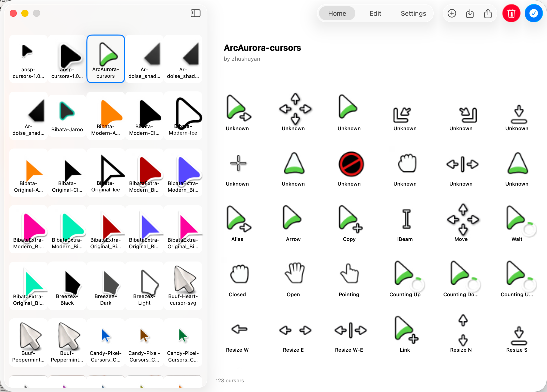Choose the orange Bibata-Modern-A... theme
Viewport: 547px width, 392px height.
click(x=105, y=116)
